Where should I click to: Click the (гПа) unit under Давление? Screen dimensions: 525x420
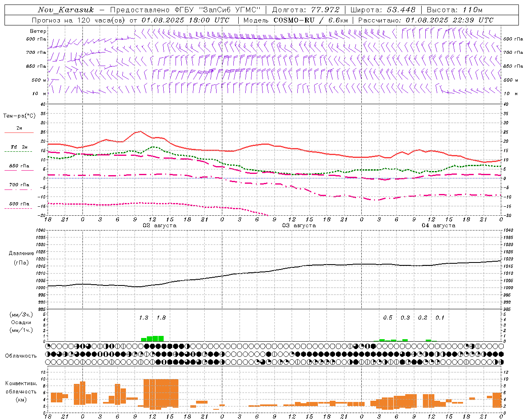tap(21, 263)
